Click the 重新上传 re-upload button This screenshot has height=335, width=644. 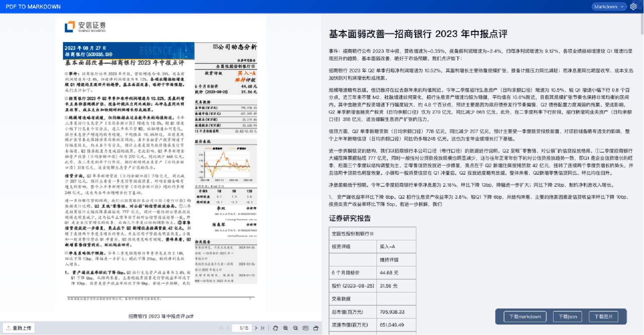pos(19,328)
